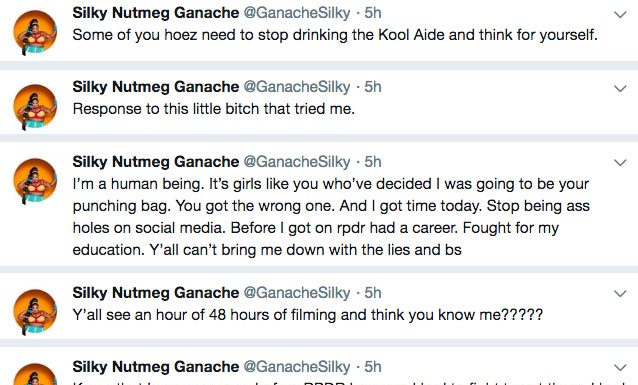The image size is (638, 385).
Task: Expand options chevron on Kool Aide tweet
Action: [x=620, y=15]
